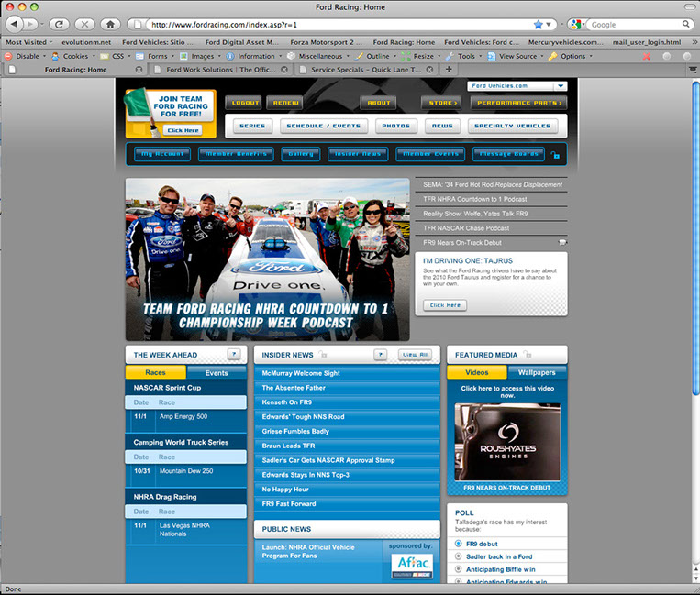The width and height of the screenshot is (700, 595).
Task: Click the Stop loading X icon
Action: tap(85, 24)
